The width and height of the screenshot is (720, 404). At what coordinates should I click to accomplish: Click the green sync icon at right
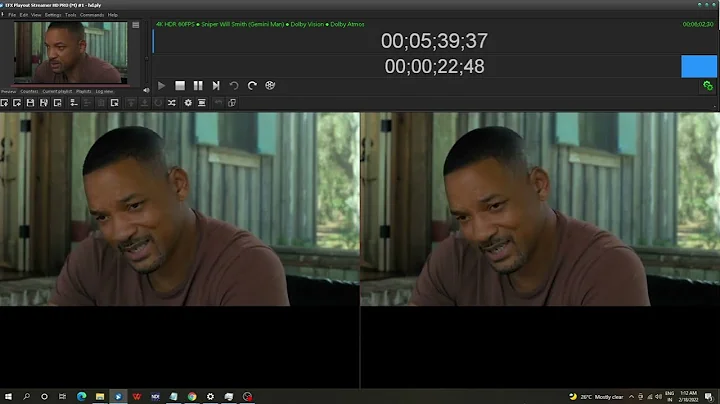[708, 85]
